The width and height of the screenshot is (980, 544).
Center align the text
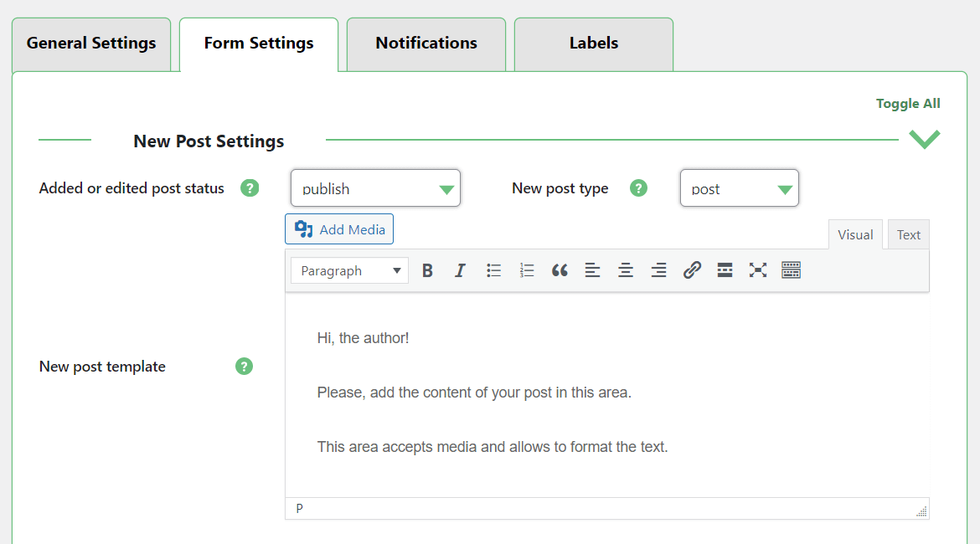tap(626, 270)
